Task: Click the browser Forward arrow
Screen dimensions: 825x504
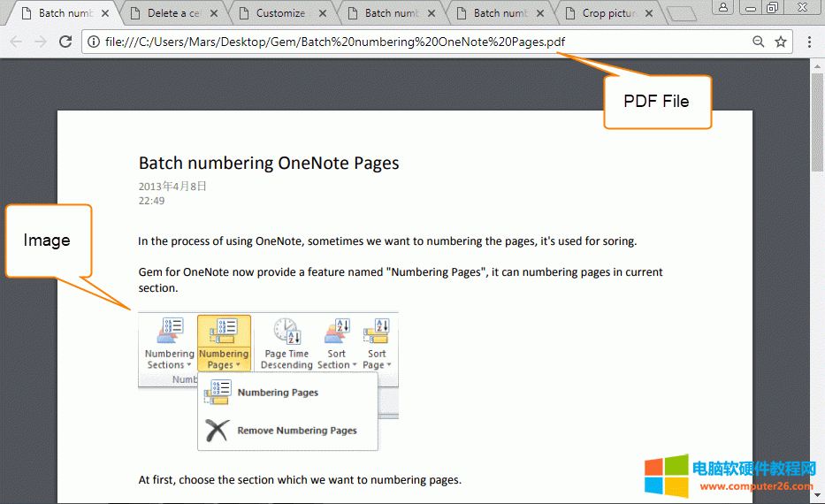Action: 41,42
